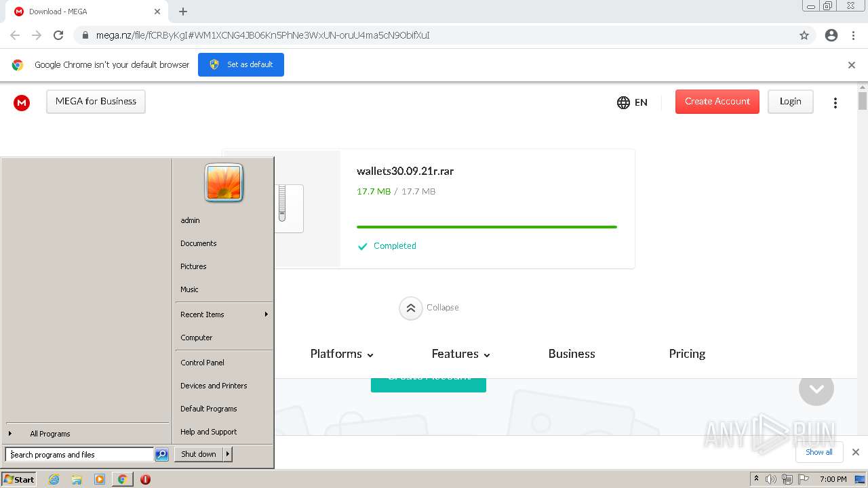868x488 pixels.
Task: Close the bottom downloads bar
Action: click(x=856, y=452)
